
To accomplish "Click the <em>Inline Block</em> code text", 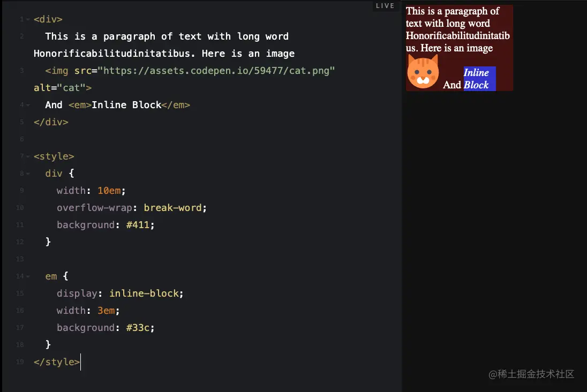I will (x=129, y=105).
